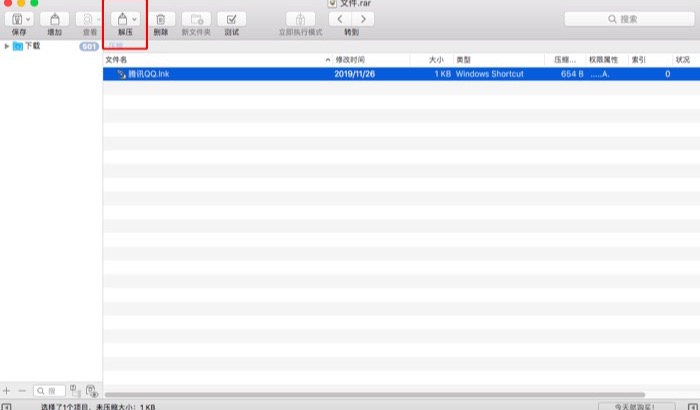Expand the 下载 folder tree item
The image size is (700, 410).
click(7, 46)
